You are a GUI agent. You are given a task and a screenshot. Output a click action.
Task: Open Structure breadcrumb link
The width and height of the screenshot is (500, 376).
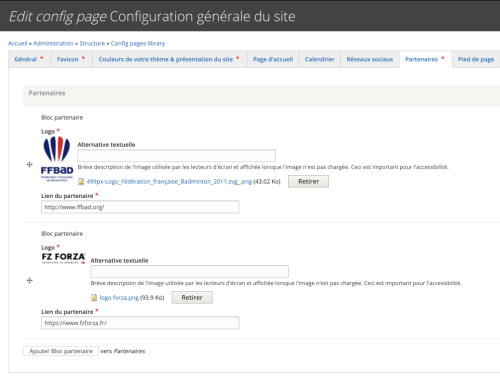click(x=92, y=43)
